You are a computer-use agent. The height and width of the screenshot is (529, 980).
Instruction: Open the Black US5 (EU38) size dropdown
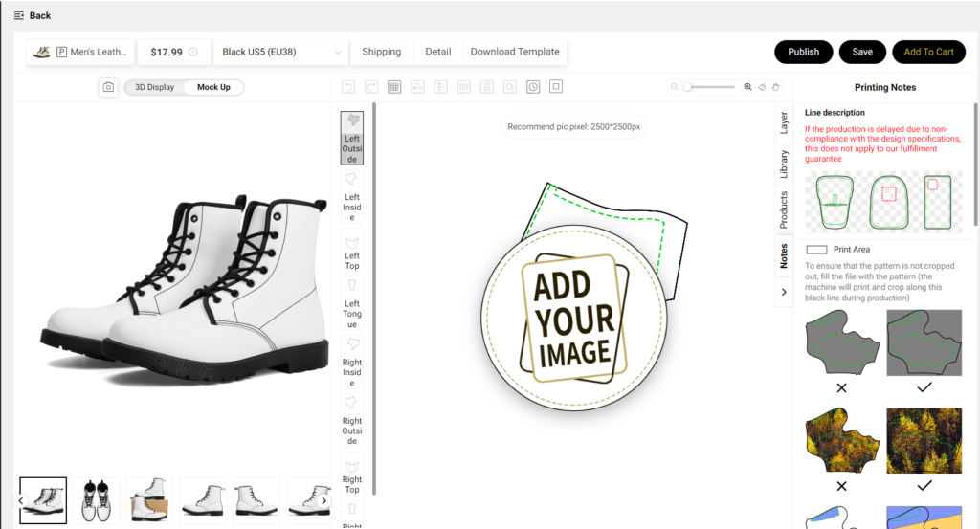281,52
